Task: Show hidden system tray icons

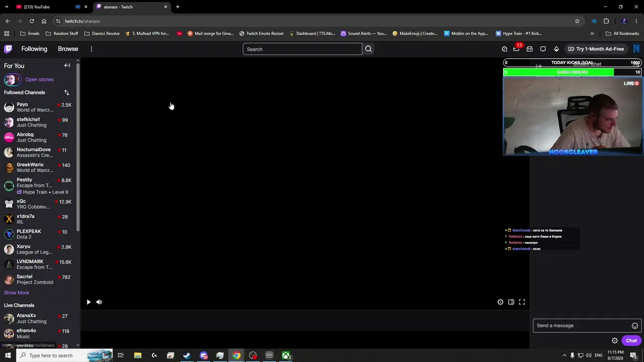Action: 564,355
